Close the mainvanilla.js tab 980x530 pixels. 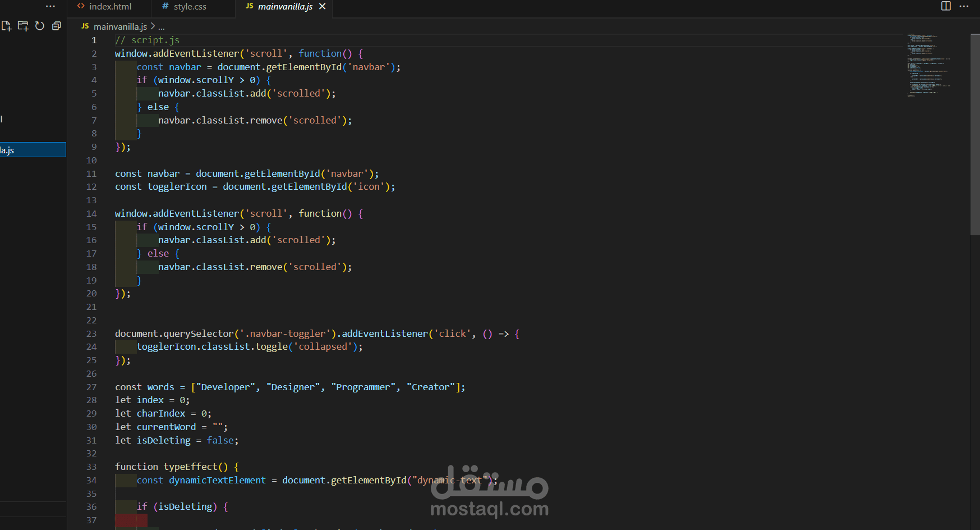click(x=322, y=6)
